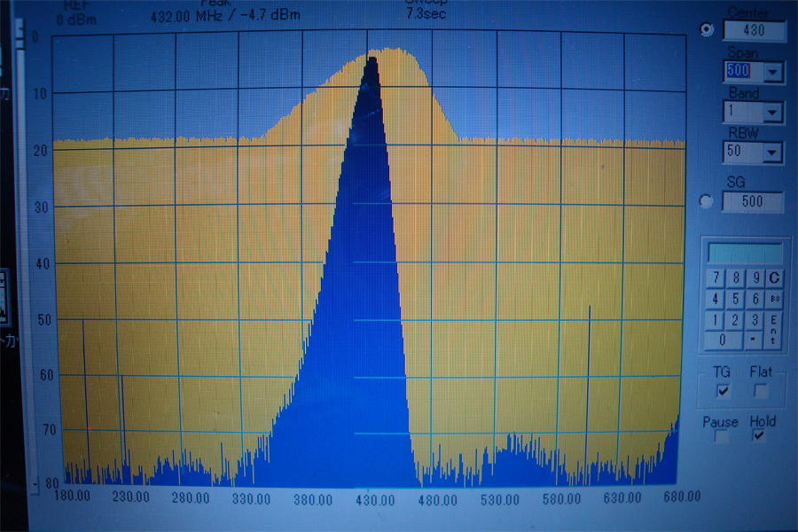Select the SG radio button
This screenshot has height=532, width=798.
click(x=707, y=201)
